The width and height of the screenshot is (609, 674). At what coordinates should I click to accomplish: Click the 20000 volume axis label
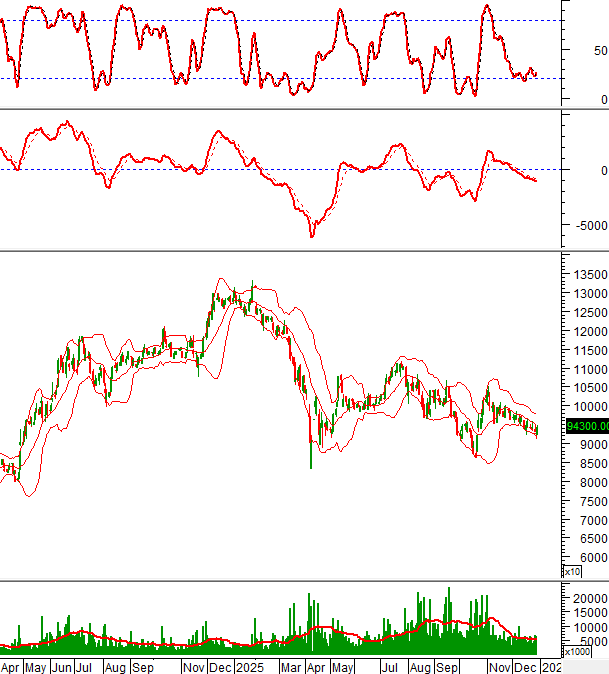tap(588, 598)
